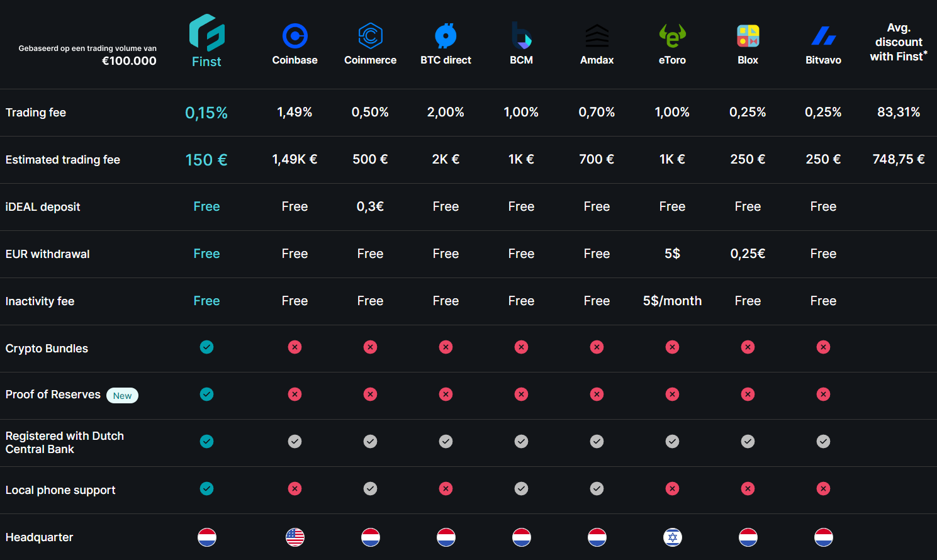
Task: Click Finst's estimated fee 150 €
Action: tap(206, 160)
